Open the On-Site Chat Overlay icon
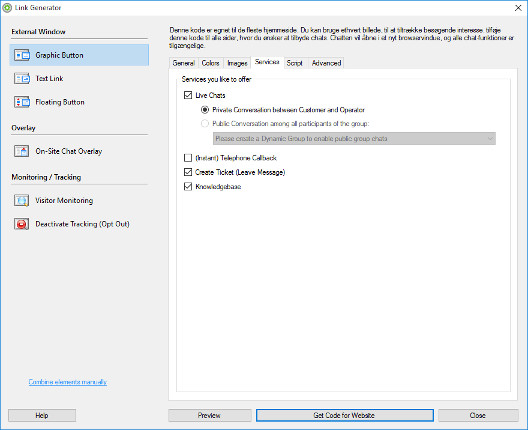The height and width of the screenshot is (430, 528). point(22,151)
